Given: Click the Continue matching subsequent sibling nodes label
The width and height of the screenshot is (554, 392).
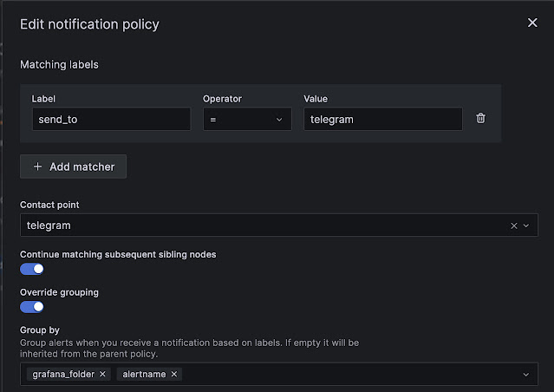Looking at the screenshot, I should [118, 254].
